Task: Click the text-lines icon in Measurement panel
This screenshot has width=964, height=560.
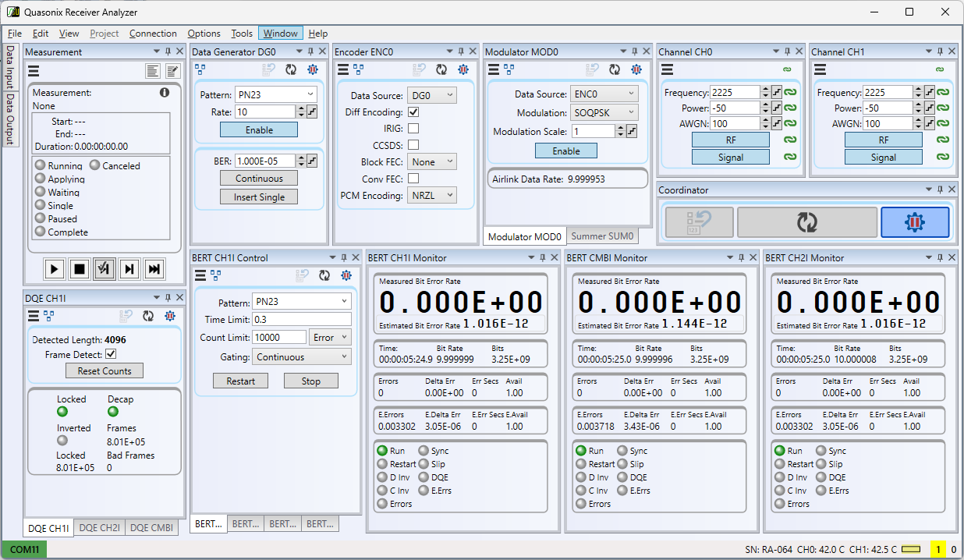Action: (153, 71)
